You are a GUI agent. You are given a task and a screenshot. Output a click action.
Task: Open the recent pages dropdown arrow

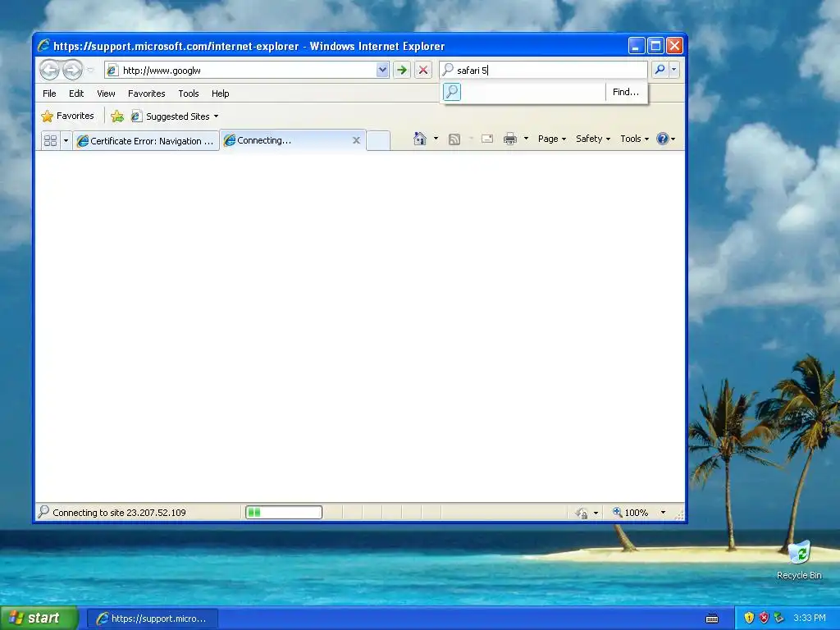click(90, 71)
